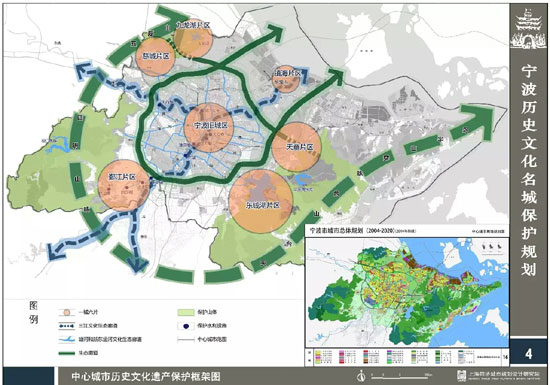Click the dark blue dot legend symbol

click(x=186, y=326)
